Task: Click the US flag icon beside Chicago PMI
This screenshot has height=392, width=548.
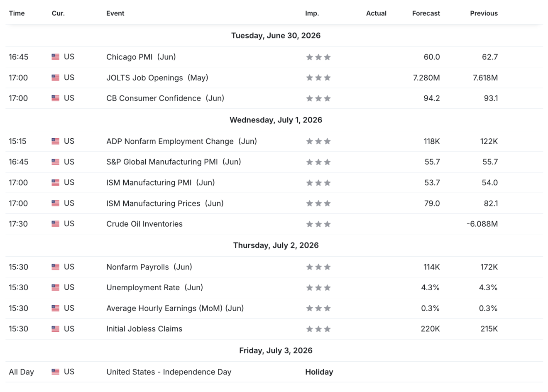Action: (55, 57)
